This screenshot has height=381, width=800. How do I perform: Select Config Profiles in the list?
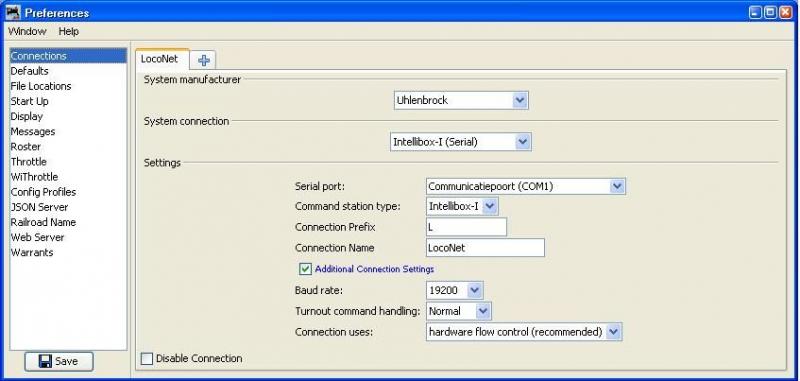coord(68,192)
